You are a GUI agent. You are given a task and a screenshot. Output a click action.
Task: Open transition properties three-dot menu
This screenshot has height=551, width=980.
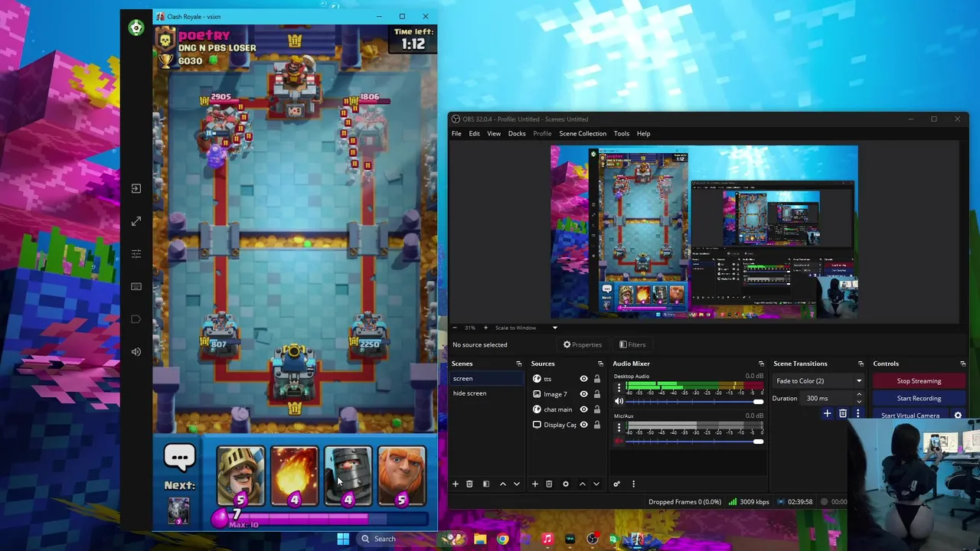click(857, 413)
